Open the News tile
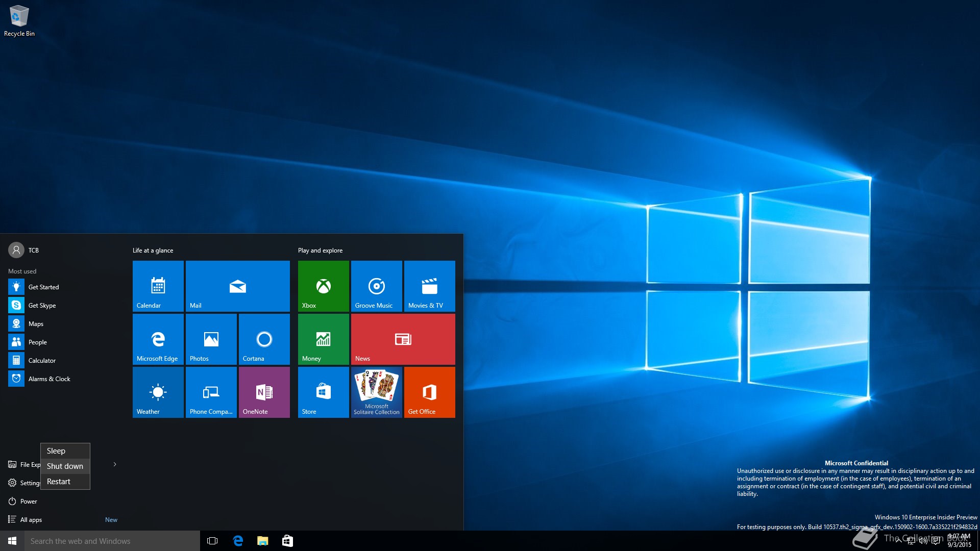This screenshot has height=551, width=980. [403, 339]
